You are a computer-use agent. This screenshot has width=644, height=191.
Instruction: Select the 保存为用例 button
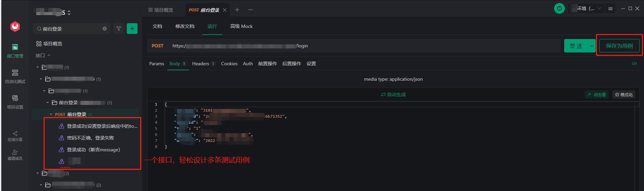(620, 46)
